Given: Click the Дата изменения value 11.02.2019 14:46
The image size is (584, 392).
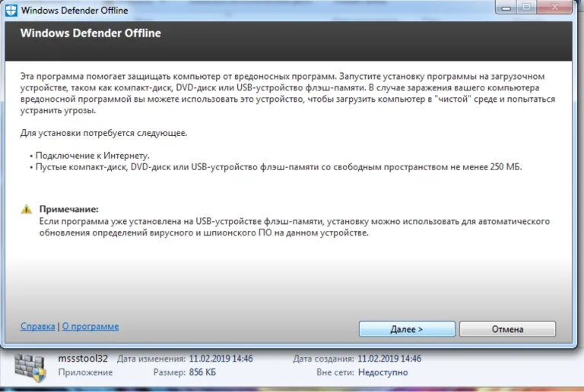Looking at the screenshot, I should pyautogui.click(x=221, y=359).
